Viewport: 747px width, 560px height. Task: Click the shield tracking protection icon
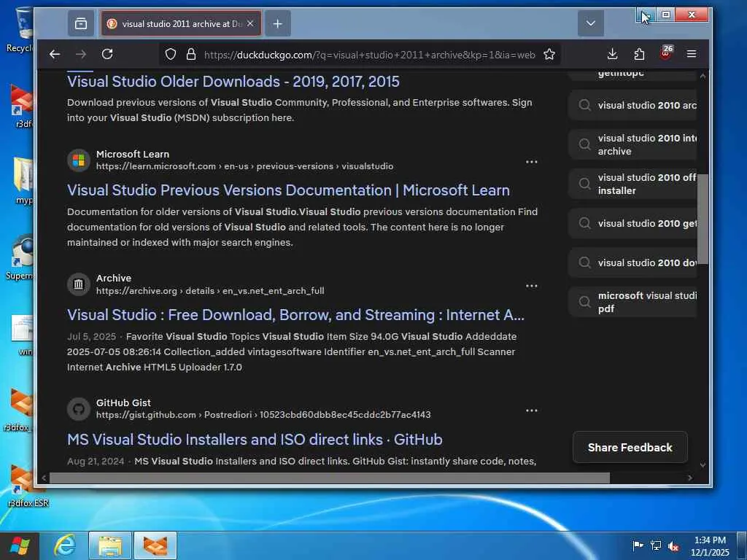pyautogui.click(x=171, y=54)
